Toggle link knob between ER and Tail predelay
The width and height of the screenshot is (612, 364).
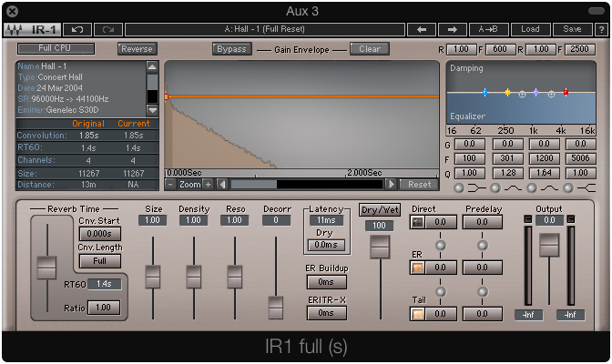click(483, 291)
